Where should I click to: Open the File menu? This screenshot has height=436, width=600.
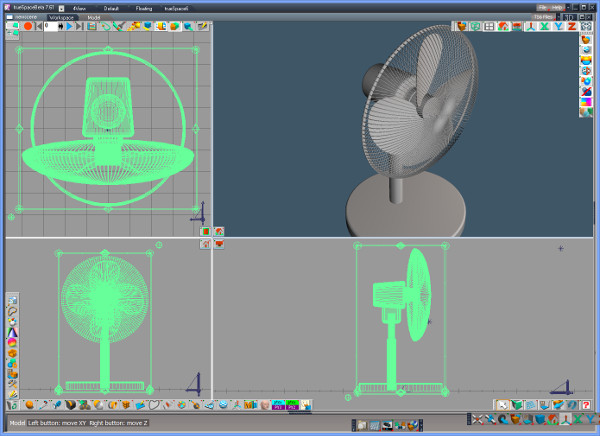click(x=543, y=8)
